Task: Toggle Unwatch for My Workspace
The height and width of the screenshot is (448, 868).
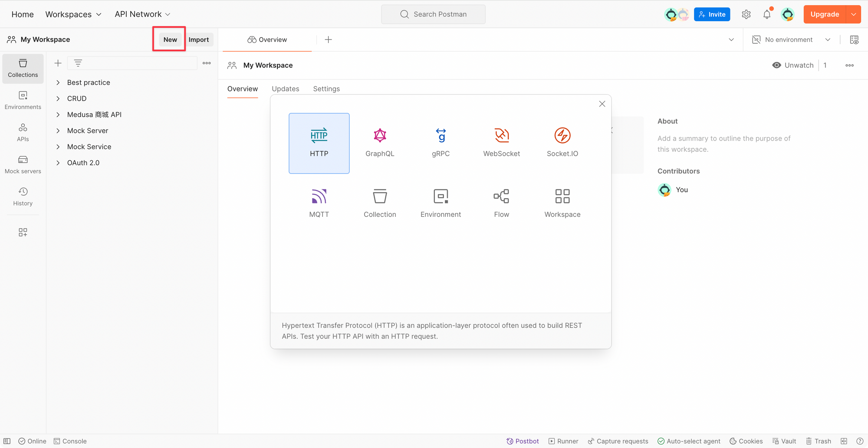Action: (793, 65)
